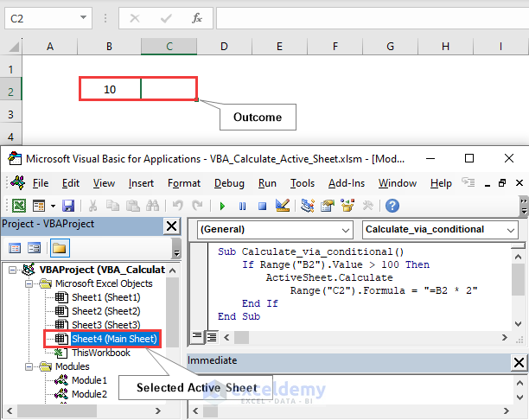The width and height of the screenshot is (529, 420).
Task: Select ThisWorkbook in project tree
Action: (x=101, y=353)
